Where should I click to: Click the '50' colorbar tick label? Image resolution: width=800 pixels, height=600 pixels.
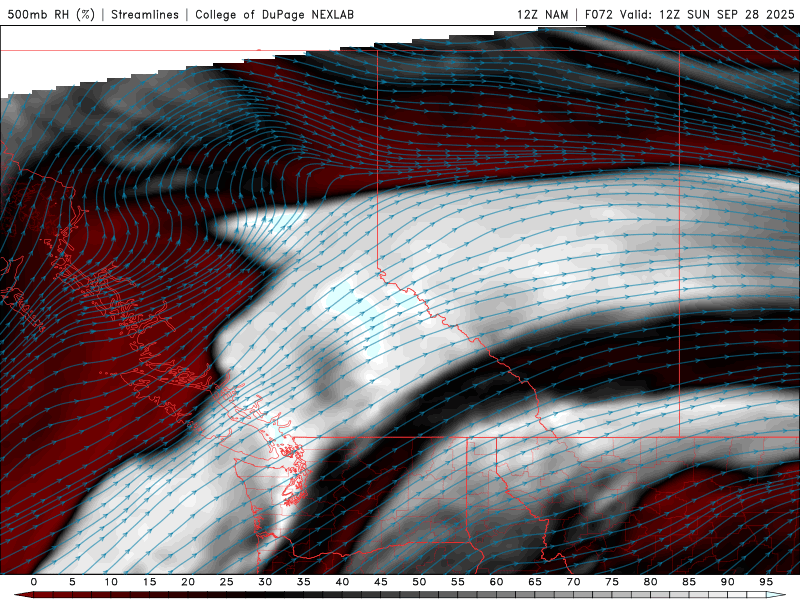point(419,582)
